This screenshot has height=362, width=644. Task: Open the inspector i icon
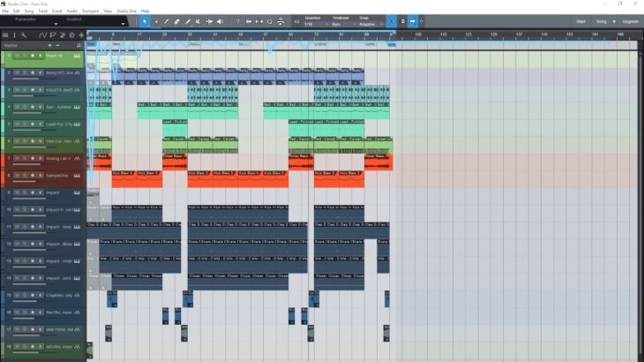tap(15, 35)
